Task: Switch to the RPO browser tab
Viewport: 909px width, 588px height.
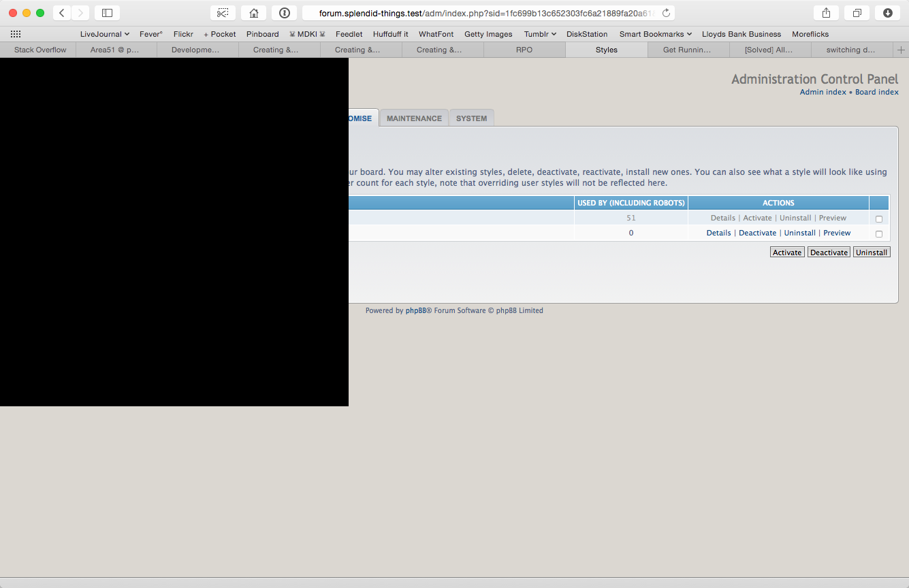Action: (524, 50)
